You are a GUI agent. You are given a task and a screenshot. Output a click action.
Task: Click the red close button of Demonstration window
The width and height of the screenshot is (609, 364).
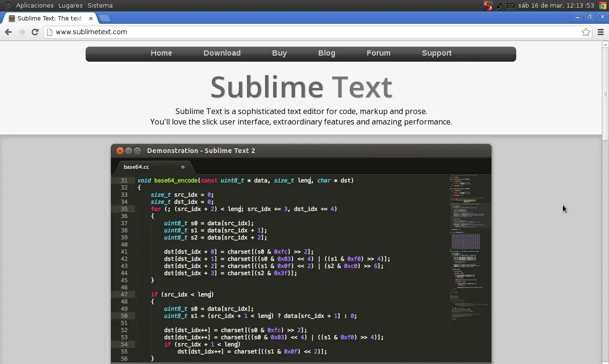click(x=120, y=151)
